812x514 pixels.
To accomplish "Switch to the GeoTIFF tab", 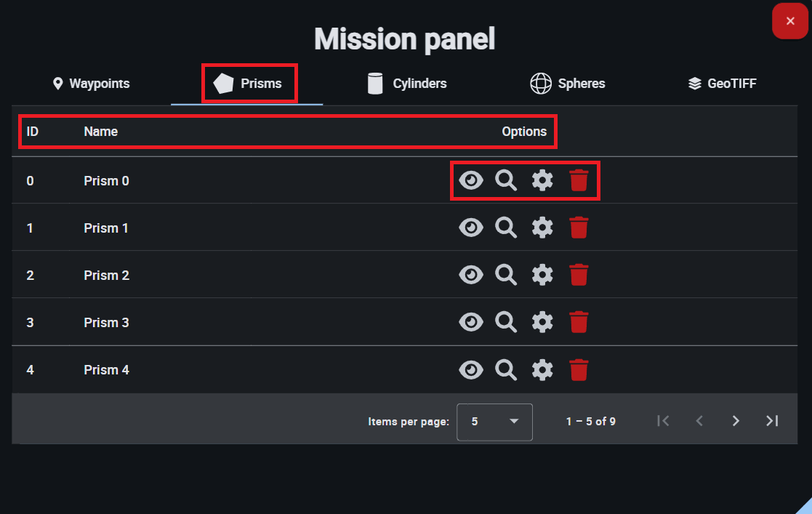I will coord(722,84).
